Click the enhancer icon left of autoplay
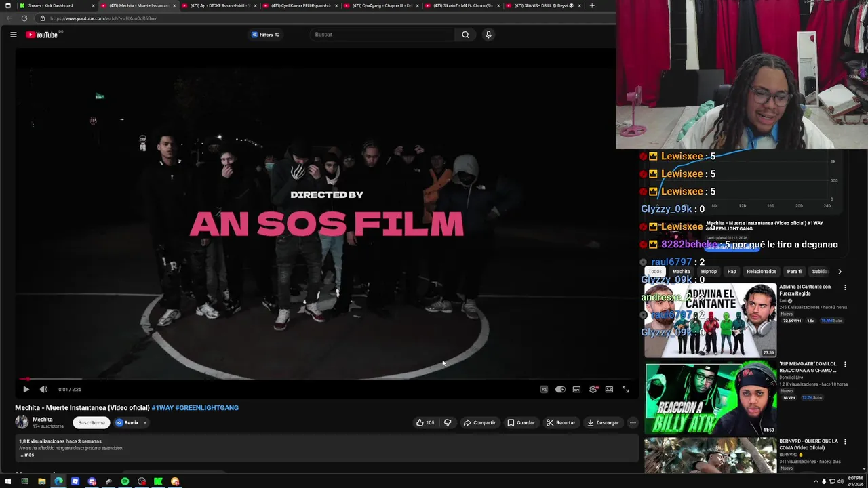This screenshot has width=868, height=488. pos(544,390)
